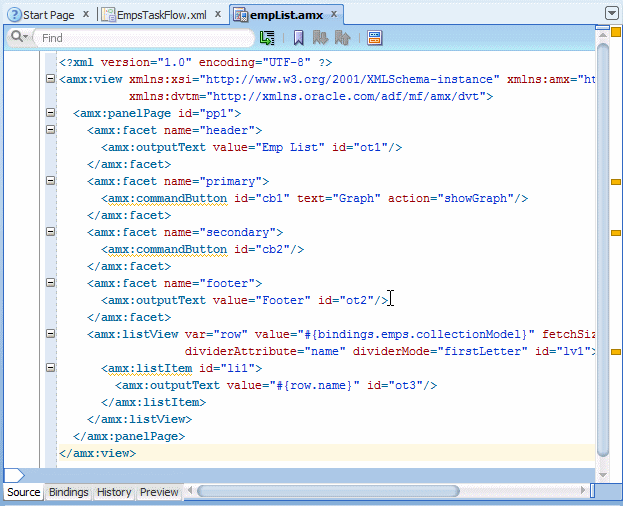Collapse the amx:listView fold

(x=50, y=334)
